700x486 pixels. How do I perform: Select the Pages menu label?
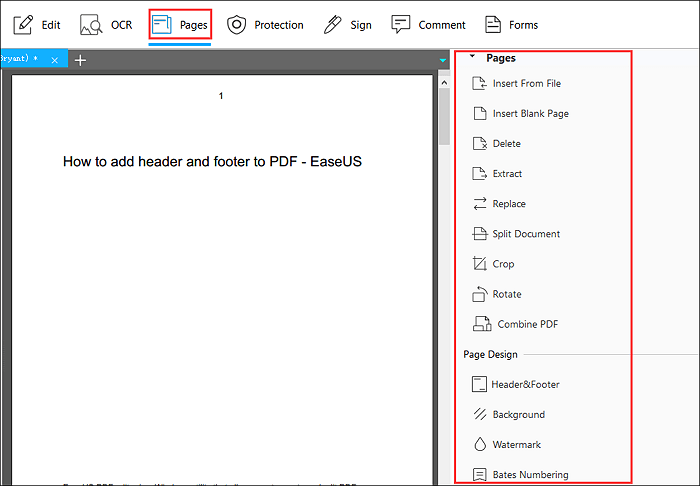point(194,25)
